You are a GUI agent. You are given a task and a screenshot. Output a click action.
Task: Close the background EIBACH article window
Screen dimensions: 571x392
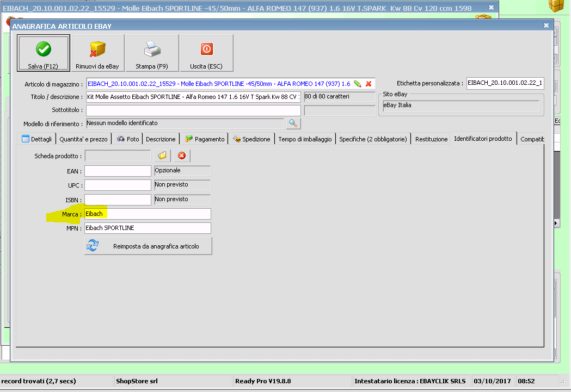point(491,8)
